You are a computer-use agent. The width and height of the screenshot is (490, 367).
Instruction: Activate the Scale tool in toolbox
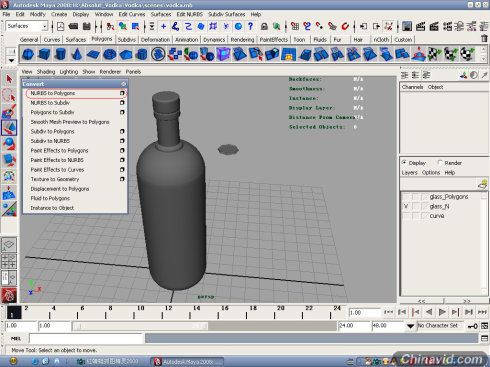point(9,160)
